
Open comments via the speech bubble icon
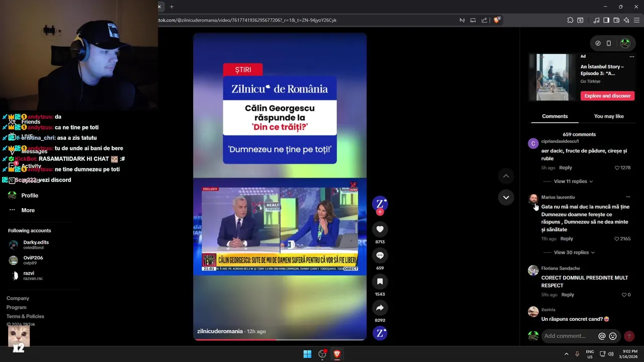point(380,255)
